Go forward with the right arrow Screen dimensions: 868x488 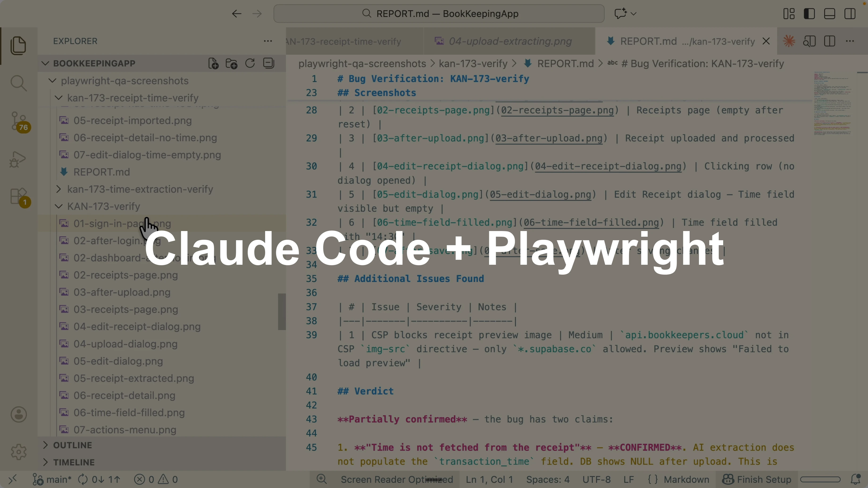pyautogui.click(x=257, y=13)
